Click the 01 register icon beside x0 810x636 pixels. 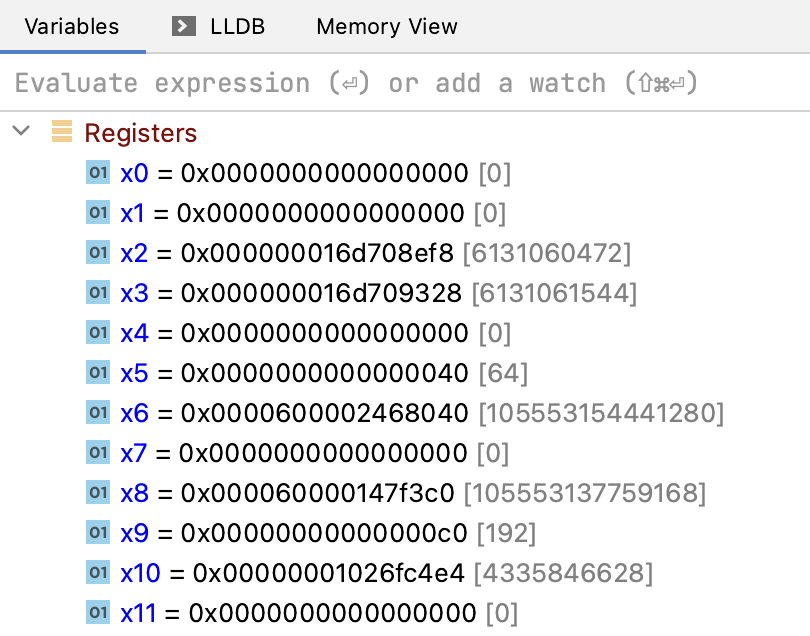click(98, 172)
